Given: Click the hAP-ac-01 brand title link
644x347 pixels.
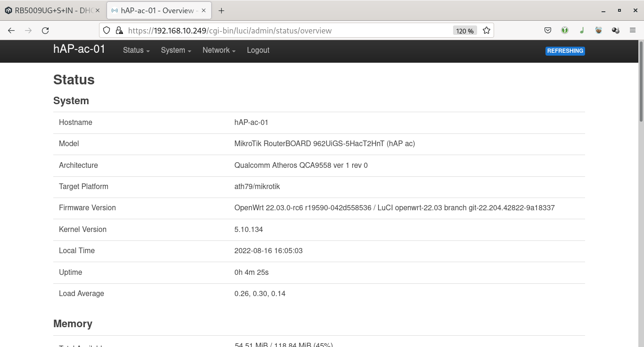Looking at the screenshot, I should pos(79,50).
